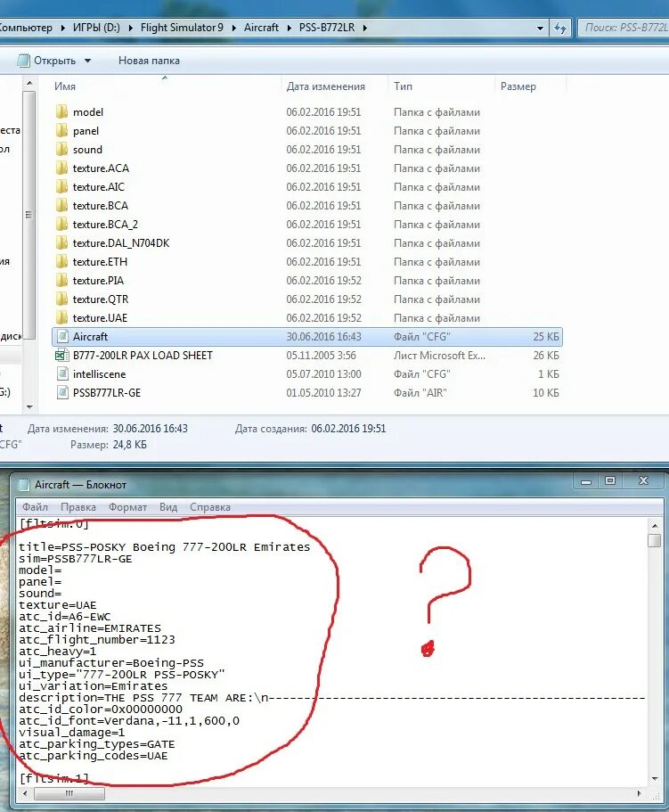Image resolution: width=669 pixels, height=812 pixels.
Task: Click the texture.QTR folder icon
Action: (x=61, y=299)
